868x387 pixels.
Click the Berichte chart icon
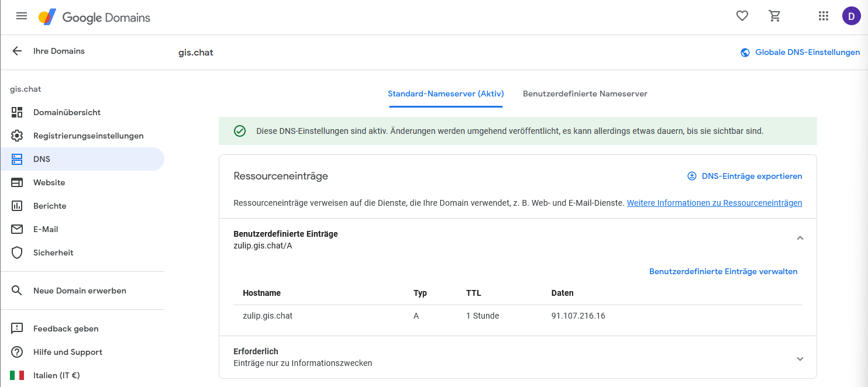[x=17, y=206]
